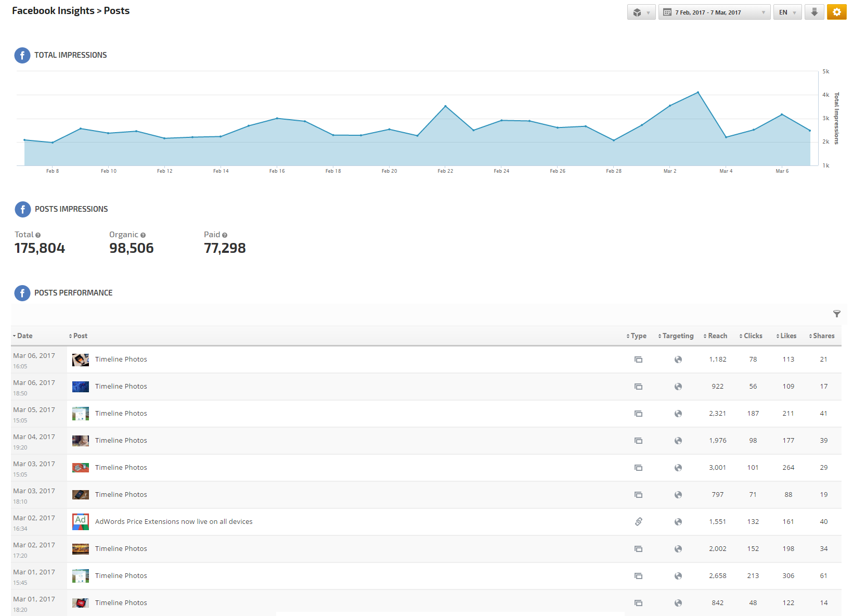Sort table by Shares column

point(823,336)
